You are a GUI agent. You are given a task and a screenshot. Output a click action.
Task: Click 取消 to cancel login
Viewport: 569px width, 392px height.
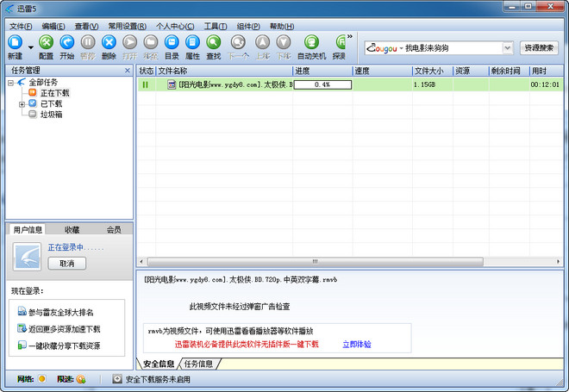66,264
